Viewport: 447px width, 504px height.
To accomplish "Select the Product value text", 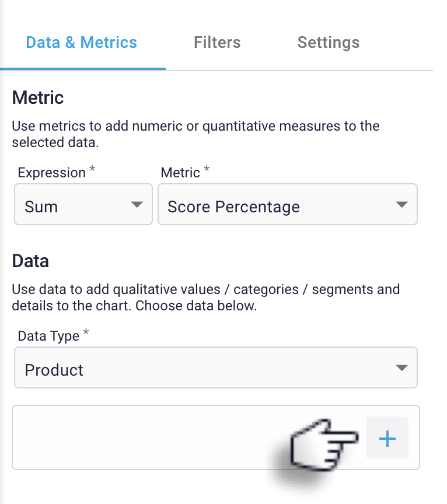I will click(54, 370).
